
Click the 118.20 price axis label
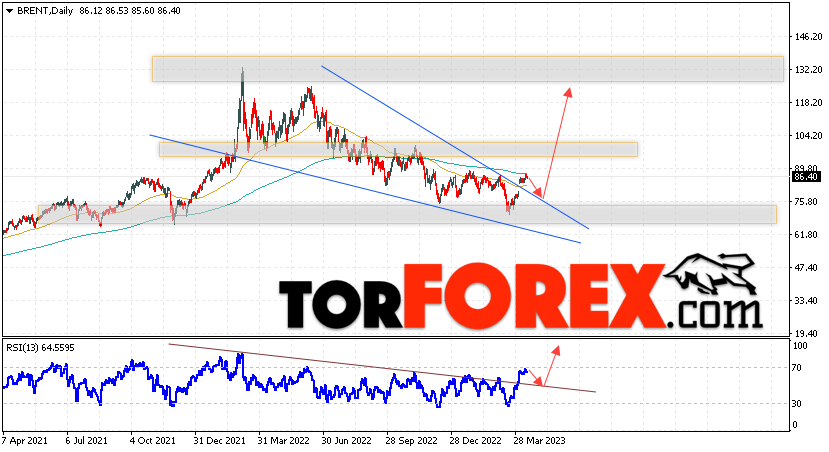[x=807, y=103]
